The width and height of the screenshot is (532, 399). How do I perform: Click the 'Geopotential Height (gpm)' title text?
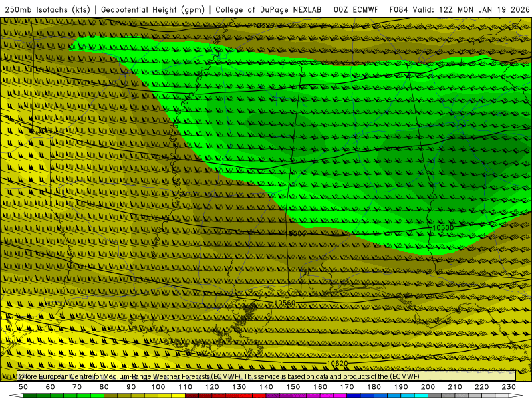click(153, 9)
